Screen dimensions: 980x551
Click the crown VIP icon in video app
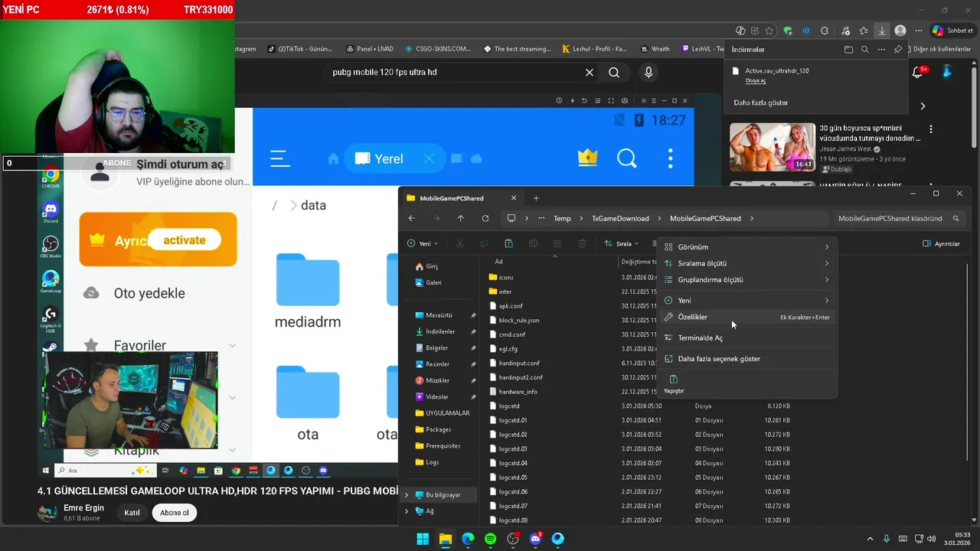click(x=587, y=158)
